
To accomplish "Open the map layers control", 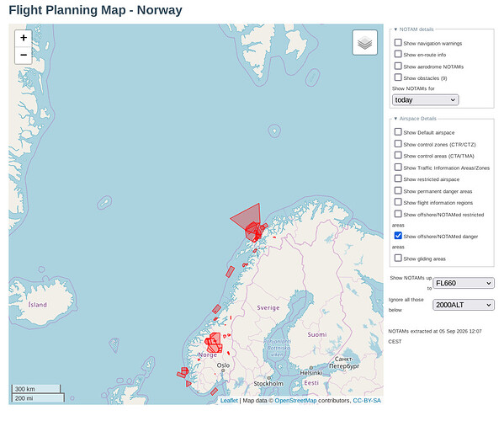I will 365,42.
